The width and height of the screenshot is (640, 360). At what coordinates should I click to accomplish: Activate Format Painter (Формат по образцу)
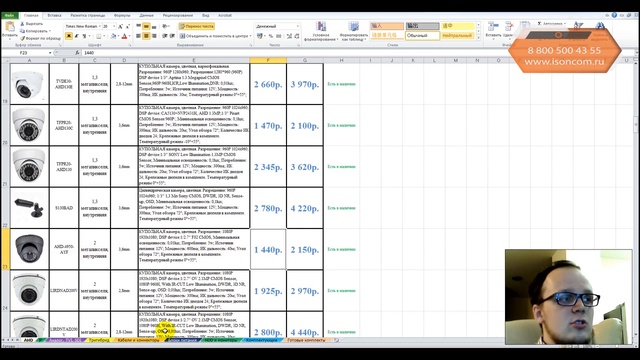coord(40,38)
